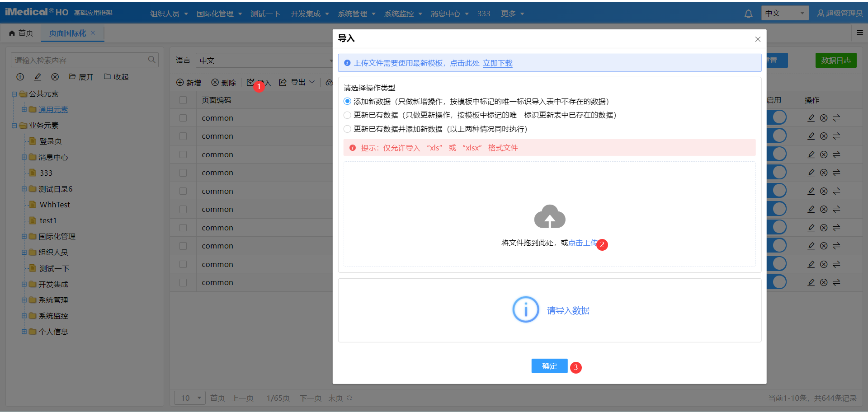868x412 pixels.
Task: Click the add-node plus icon above the tree
Action: coord(20,77)
